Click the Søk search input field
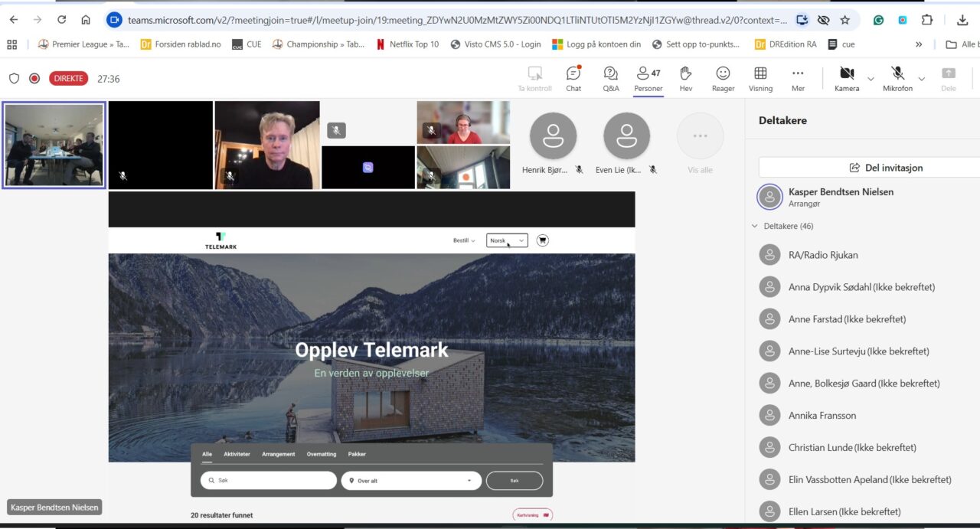Image resolution: width=980 pixels, height=529 pixels. click(268, 481)
